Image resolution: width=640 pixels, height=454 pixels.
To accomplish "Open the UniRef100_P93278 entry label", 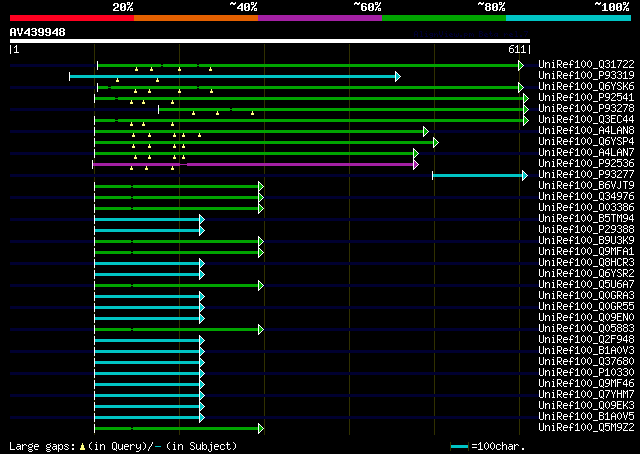I will [x=586, y=108].
